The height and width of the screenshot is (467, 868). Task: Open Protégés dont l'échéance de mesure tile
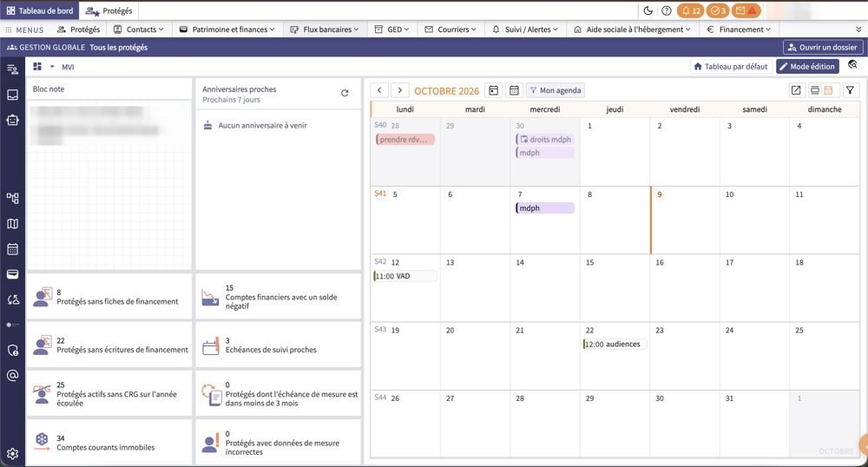point(279,394)
